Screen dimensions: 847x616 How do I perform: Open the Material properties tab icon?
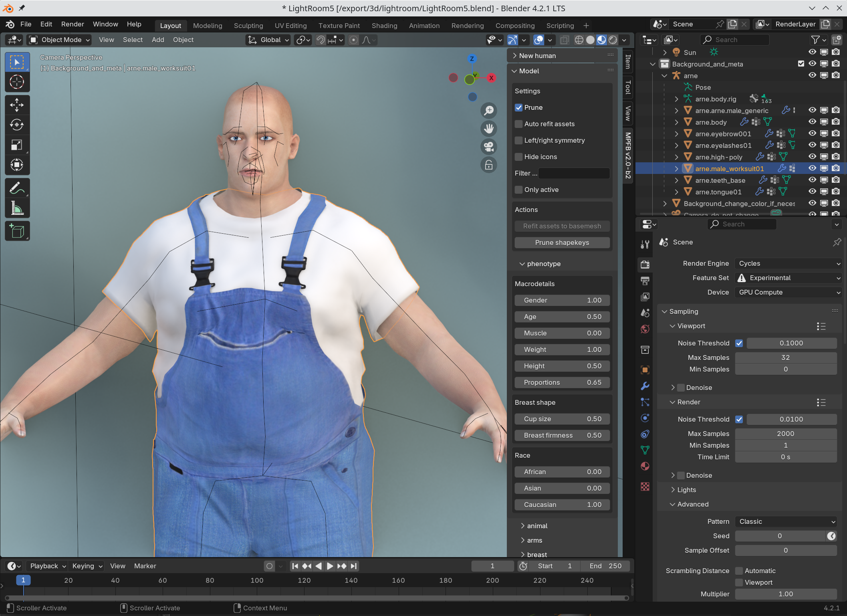645,467
